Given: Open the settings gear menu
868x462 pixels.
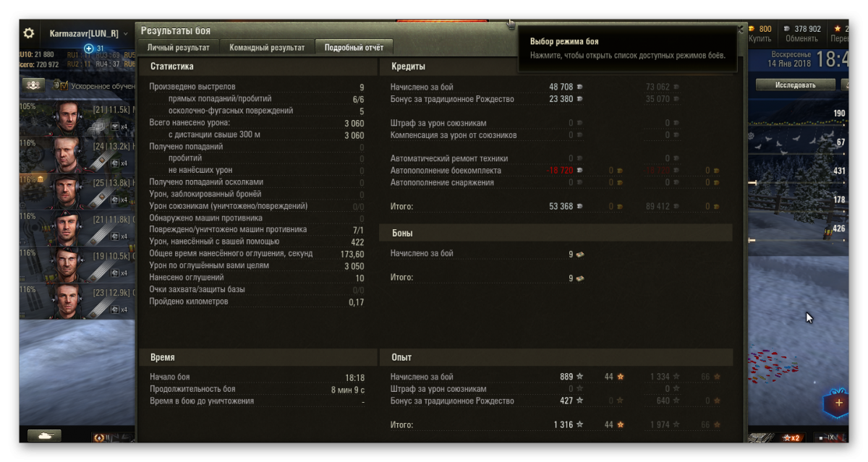Looking at the screenshot, I should pos(29,33).
